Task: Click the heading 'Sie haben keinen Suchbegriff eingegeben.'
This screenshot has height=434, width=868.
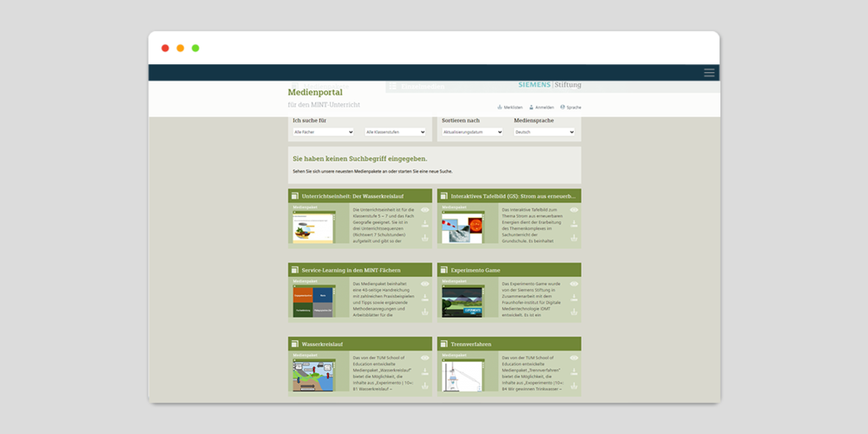Action: click(360, 159)
